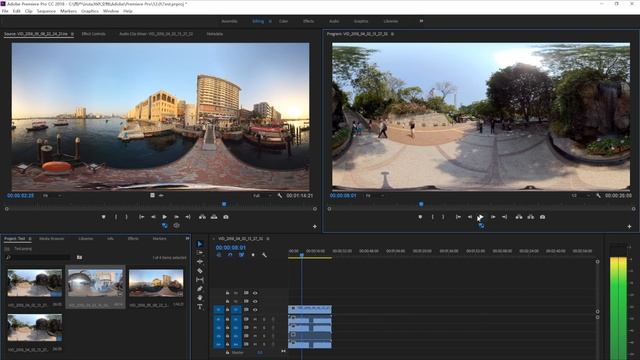Screen dimensions: 640x360
Task: Solo the first audio track
Action: (264, 319)
